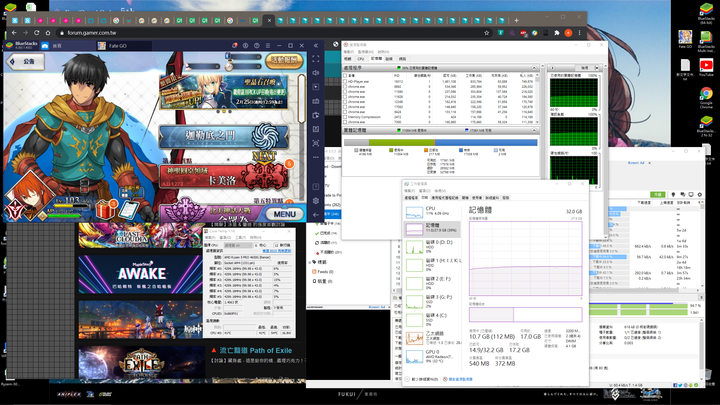Tick the first chrome.exe checkbox below HD-Player.exe
Viewport: 720px width, 405px height.
(x=345, y=86)
